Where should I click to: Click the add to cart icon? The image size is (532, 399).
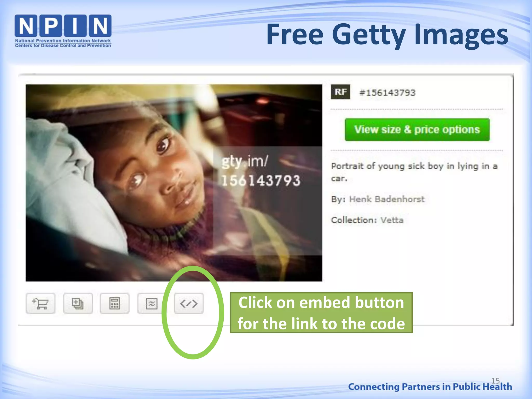click(41, 303)
